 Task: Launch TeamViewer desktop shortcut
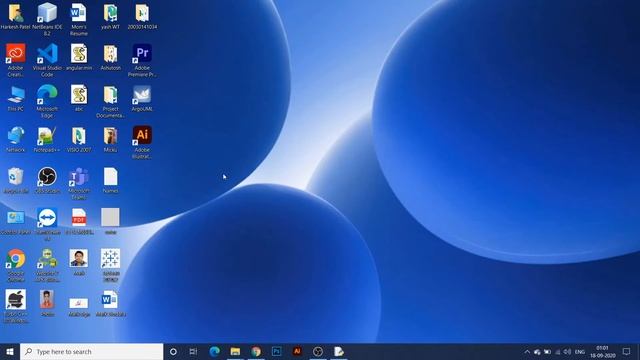point(47,218)
